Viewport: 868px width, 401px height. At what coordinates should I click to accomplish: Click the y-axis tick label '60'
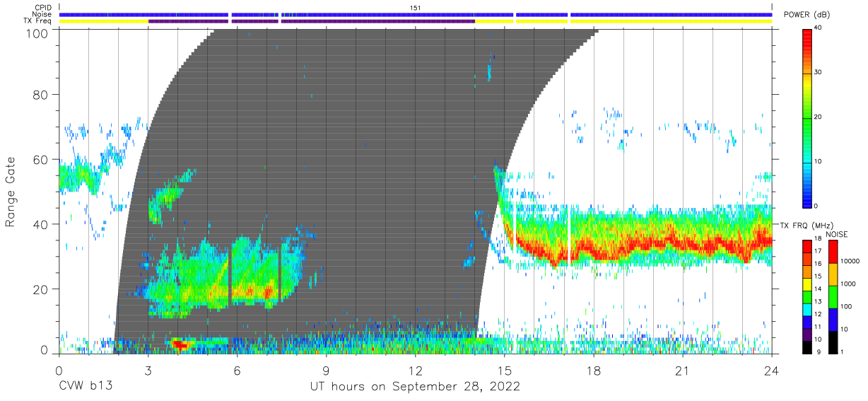click(41, 159)
